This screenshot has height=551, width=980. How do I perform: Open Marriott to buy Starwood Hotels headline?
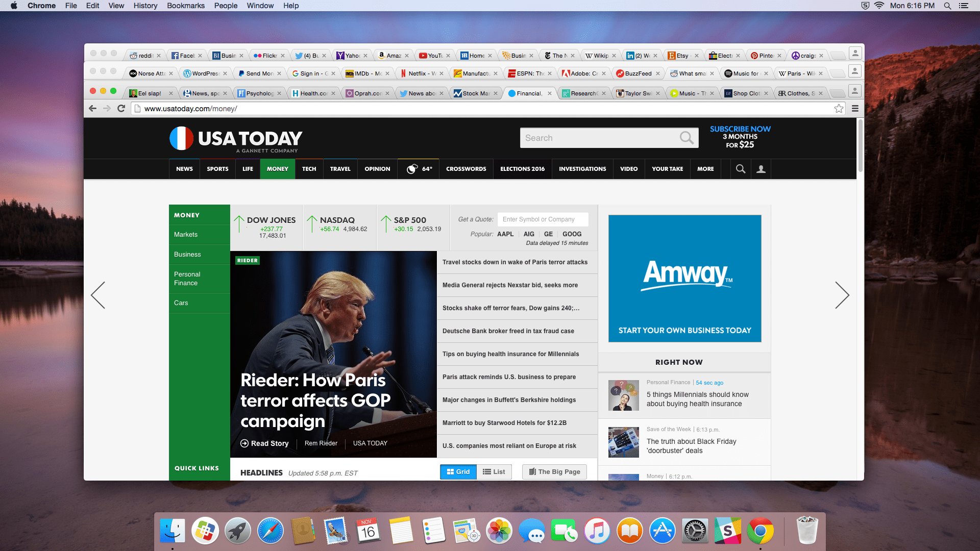504,423
